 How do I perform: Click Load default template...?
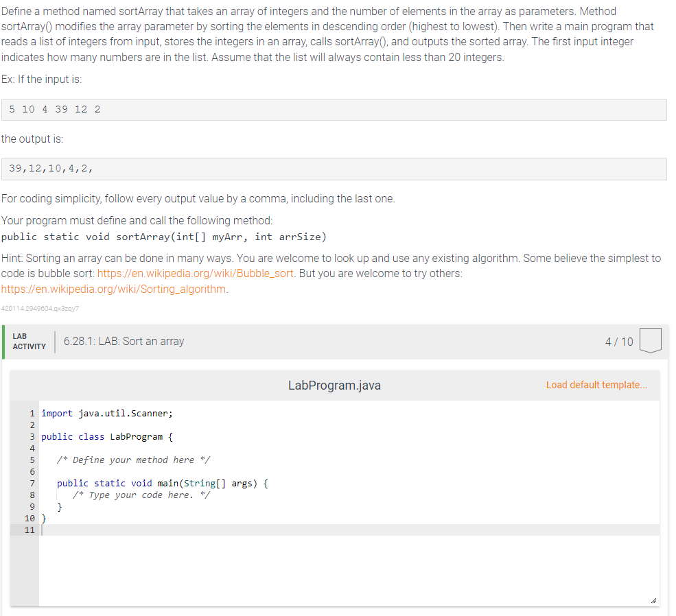point(596,385)
